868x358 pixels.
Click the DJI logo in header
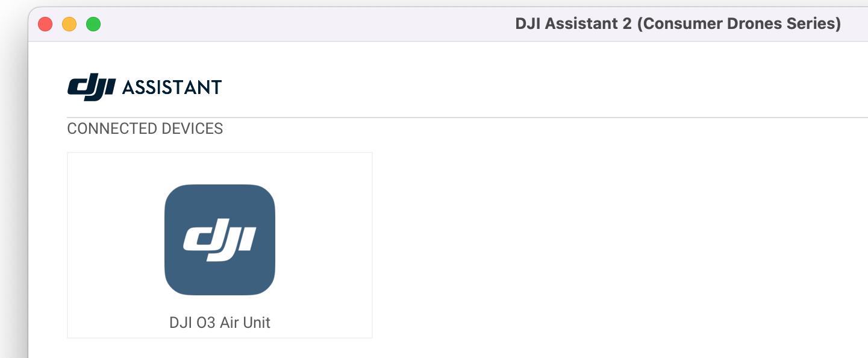92,87
